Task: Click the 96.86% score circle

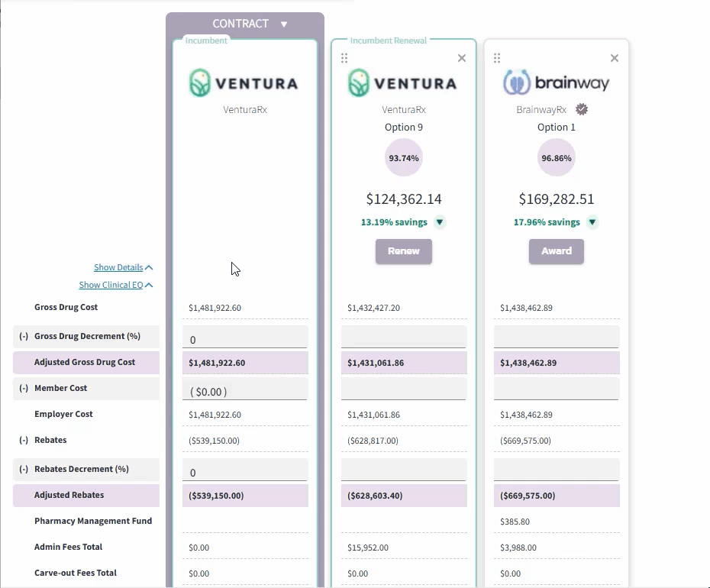Action: 556,158
